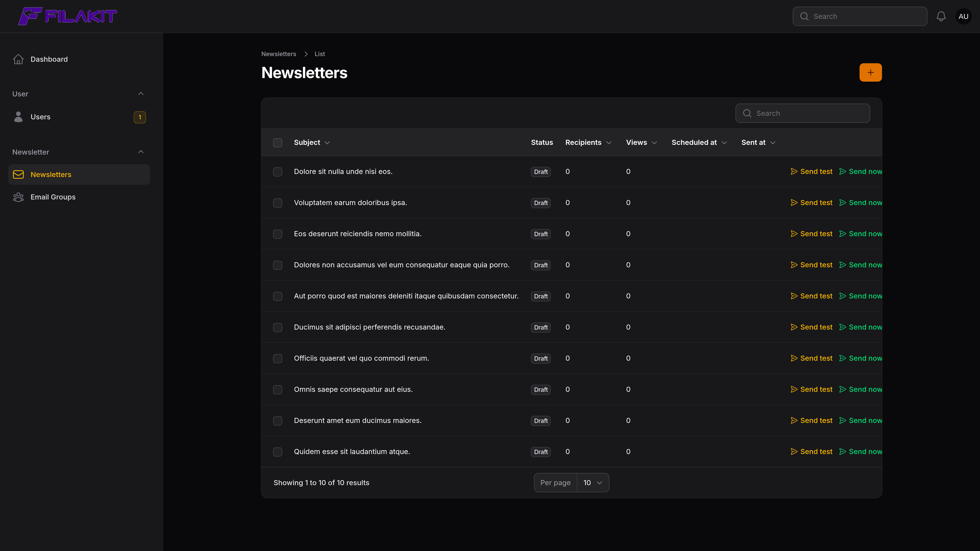Screen dimensions: 980x551
Task: Check the "Officiis quaerat" row checkbox
Action: [x=278, y=359]
